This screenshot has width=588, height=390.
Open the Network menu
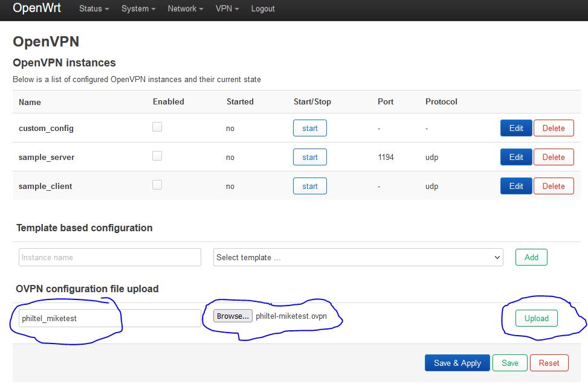[186, 8]
